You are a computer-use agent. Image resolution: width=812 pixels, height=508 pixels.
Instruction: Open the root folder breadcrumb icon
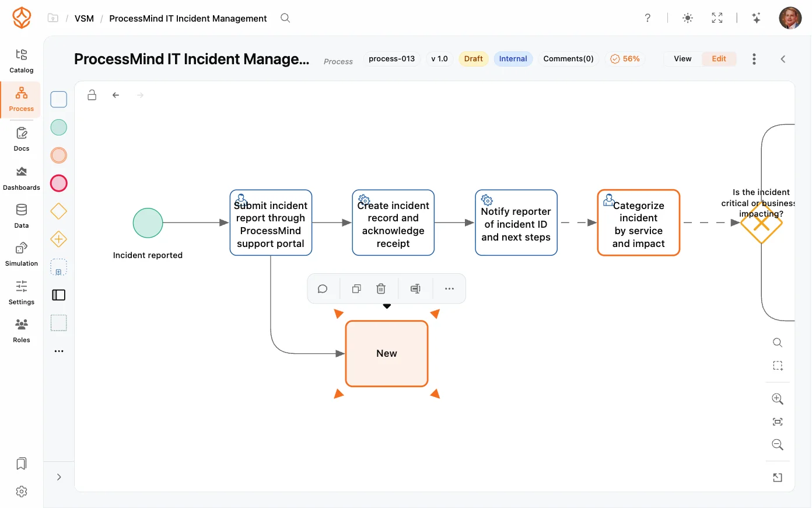pos(53,18)
